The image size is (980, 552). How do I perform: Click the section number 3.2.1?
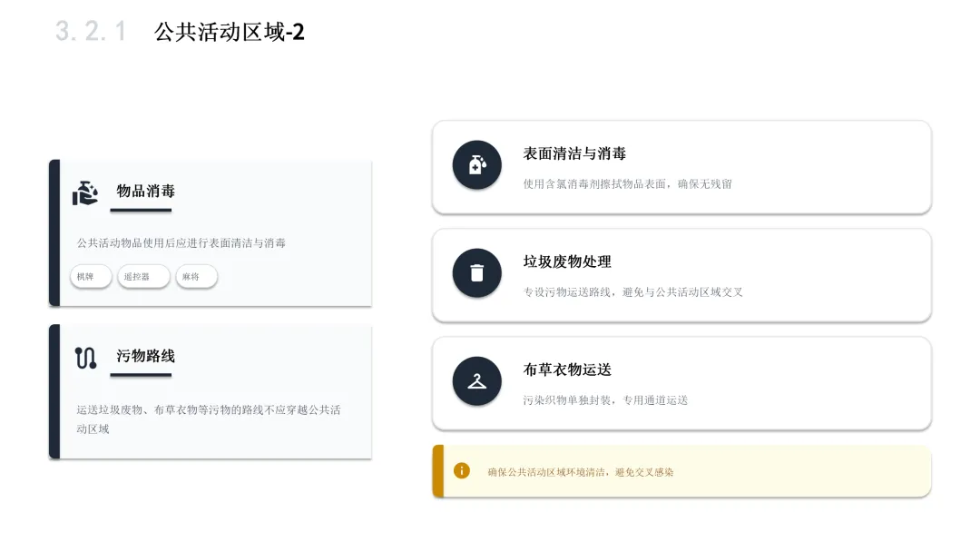coord(91,31)
